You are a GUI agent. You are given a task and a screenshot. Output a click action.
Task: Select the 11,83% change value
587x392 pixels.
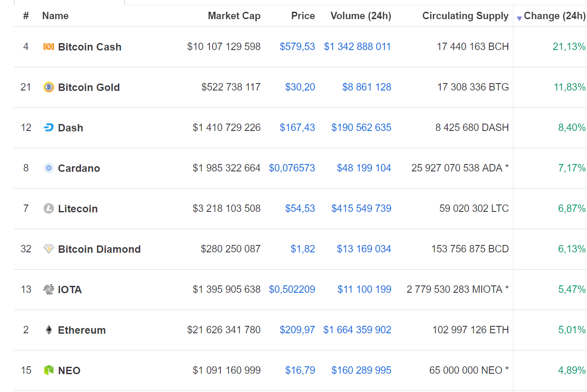pyautogui.click(x=570, y=87)
